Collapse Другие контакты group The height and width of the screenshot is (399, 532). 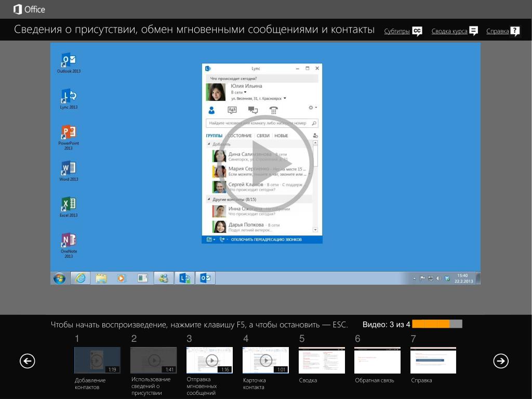[x=209, y=199]
